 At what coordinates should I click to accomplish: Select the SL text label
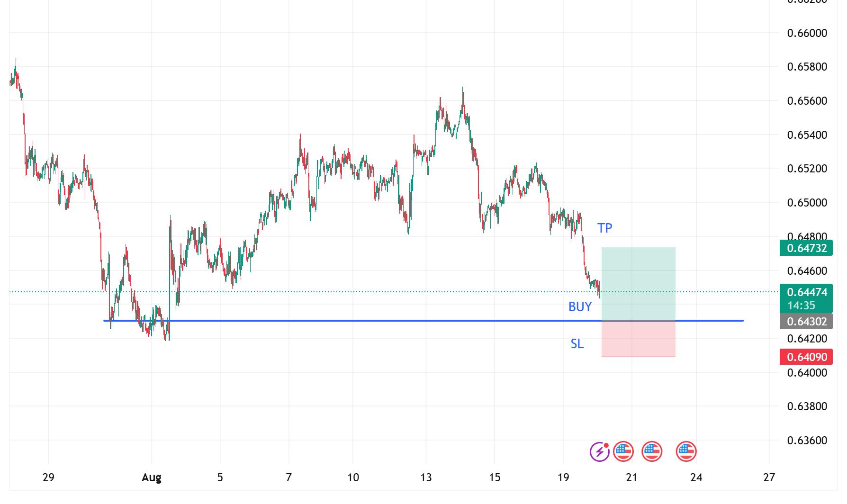click(577, 344)
